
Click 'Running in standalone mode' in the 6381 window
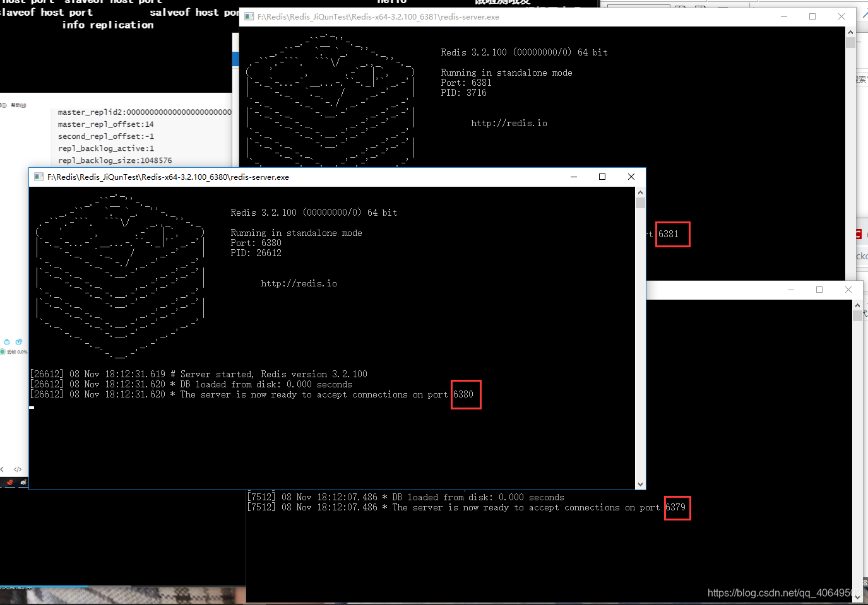click(507, 73)
